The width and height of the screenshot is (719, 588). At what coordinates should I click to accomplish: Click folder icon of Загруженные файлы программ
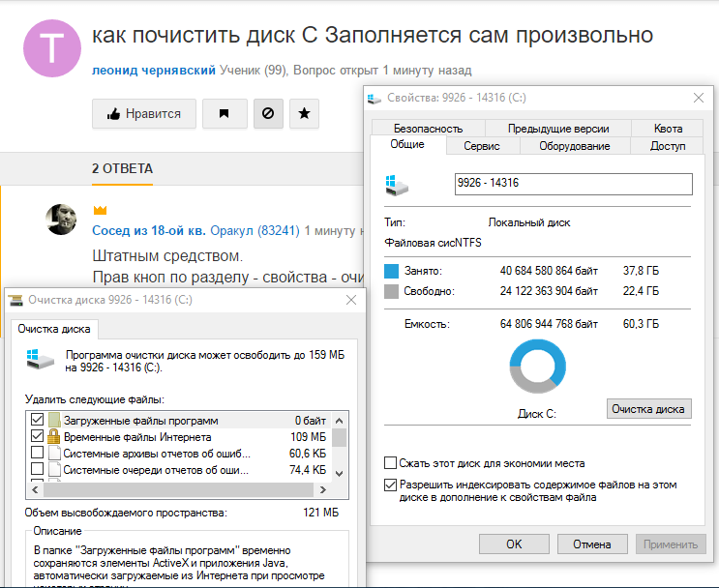[x=54, y=420]
